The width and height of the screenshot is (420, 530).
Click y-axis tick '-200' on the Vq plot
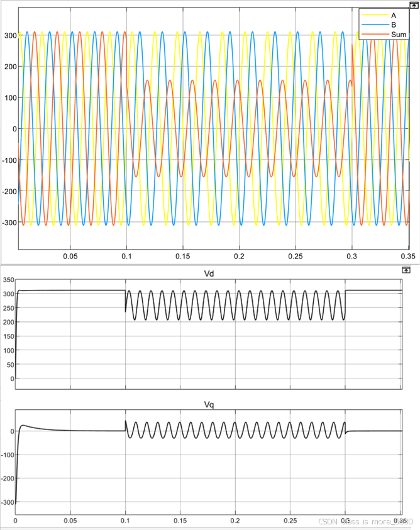pos(8,478)
